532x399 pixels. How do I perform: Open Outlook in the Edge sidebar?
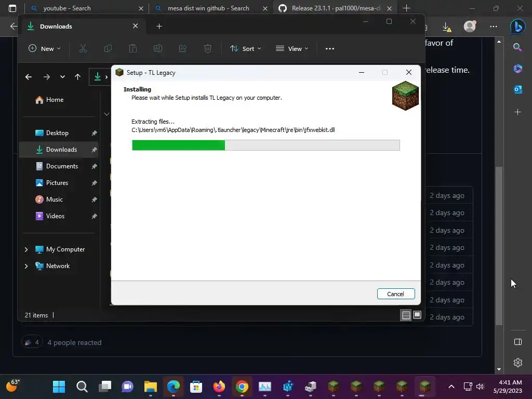pyautogui.click(x=518, y=89)
